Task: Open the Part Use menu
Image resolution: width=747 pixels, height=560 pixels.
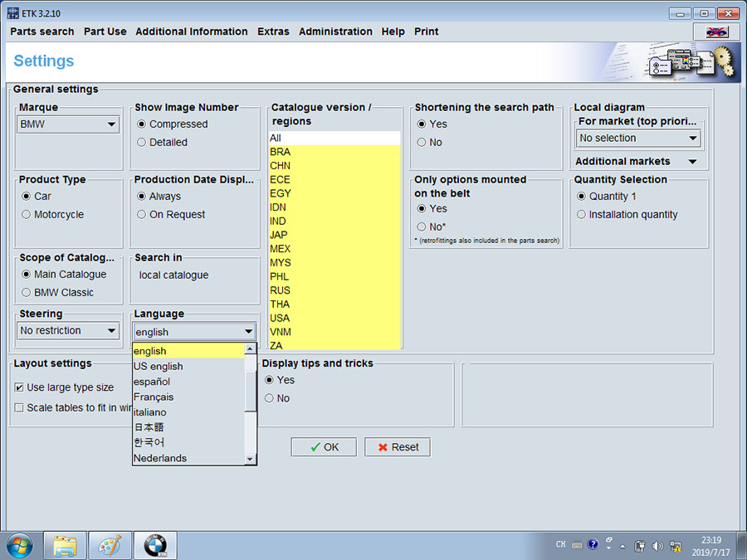Action: click(x=105, y=32)
